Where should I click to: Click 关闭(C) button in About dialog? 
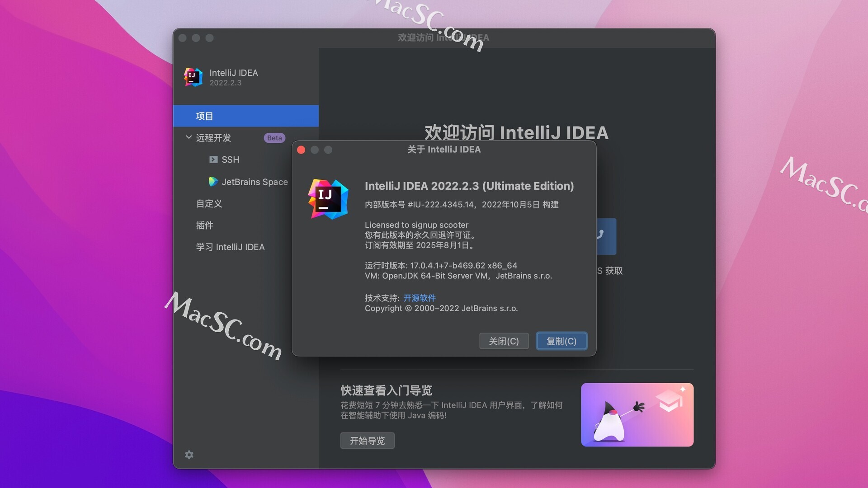point(504,341)
